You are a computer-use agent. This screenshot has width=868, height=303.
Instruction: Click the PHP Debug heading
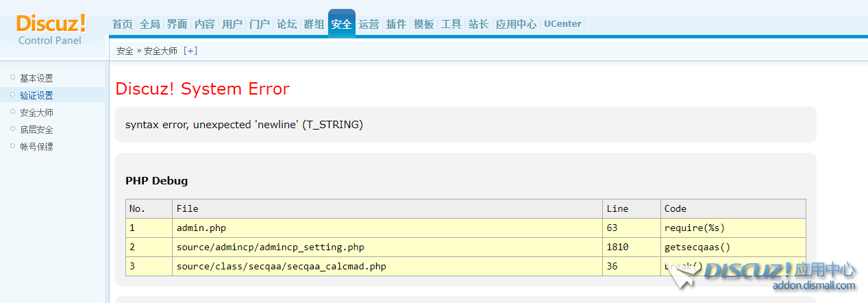pyautogui.click(x=156, y=181)
